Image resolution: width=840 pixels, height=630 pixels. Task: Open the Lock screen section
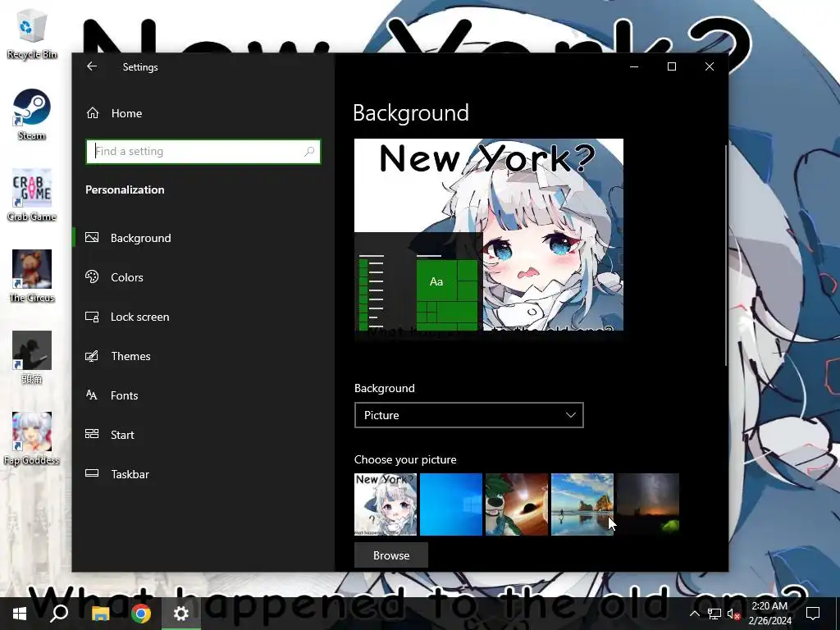203,317
